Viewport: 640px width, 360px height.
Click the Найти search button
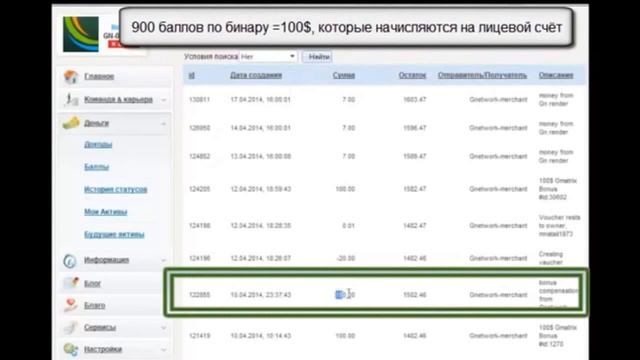pos(318,57)
